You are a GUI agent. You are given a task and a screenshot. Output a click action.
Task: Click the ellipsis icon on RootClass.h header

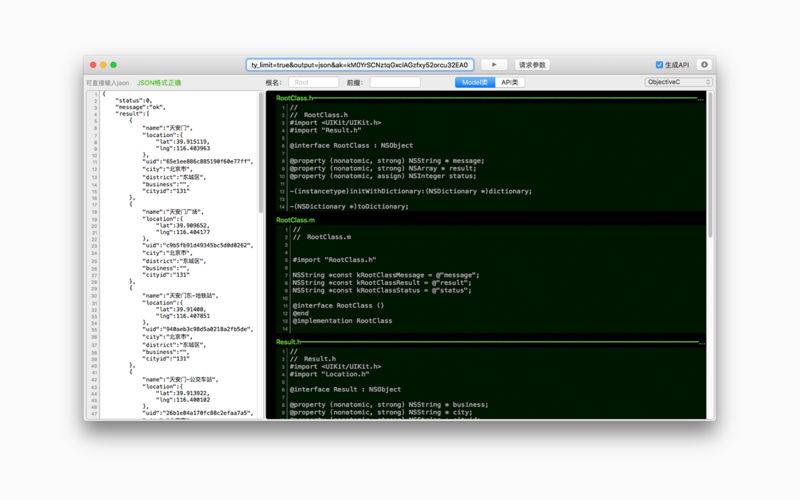tap(700, 99)
